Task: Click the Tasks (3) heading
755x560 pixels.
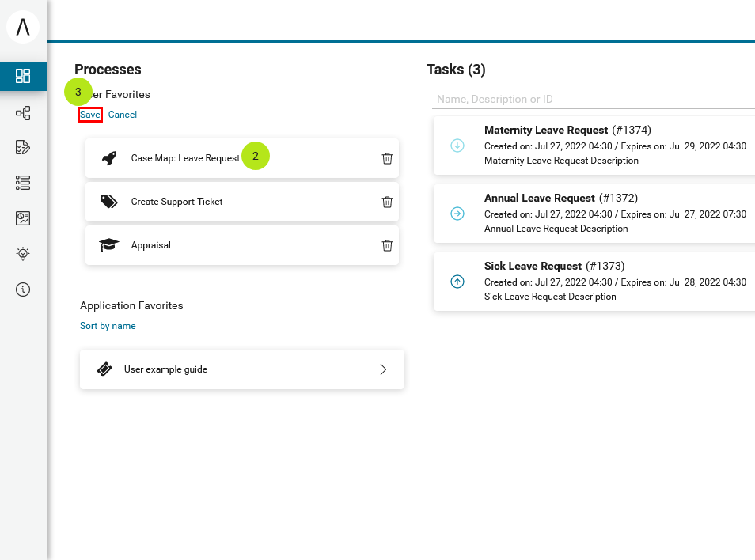Action: click(456, 70)
